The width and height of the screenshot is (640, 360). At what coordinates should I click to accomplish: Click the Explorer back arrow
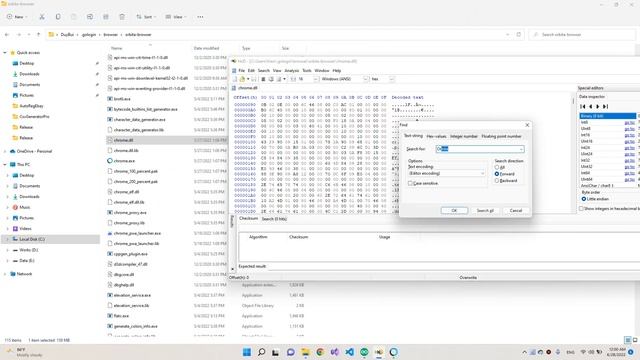pyautogui.click(x=7, y=35)
